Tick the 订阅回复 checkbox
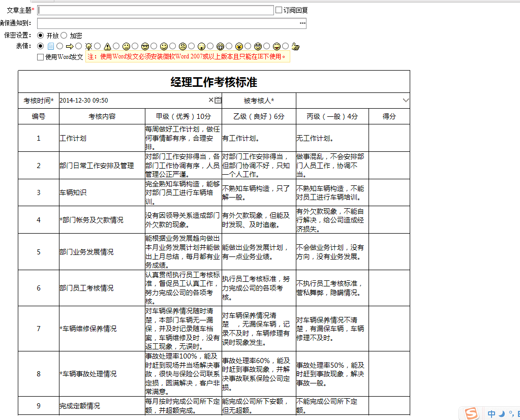 click(x=279, y=10)
